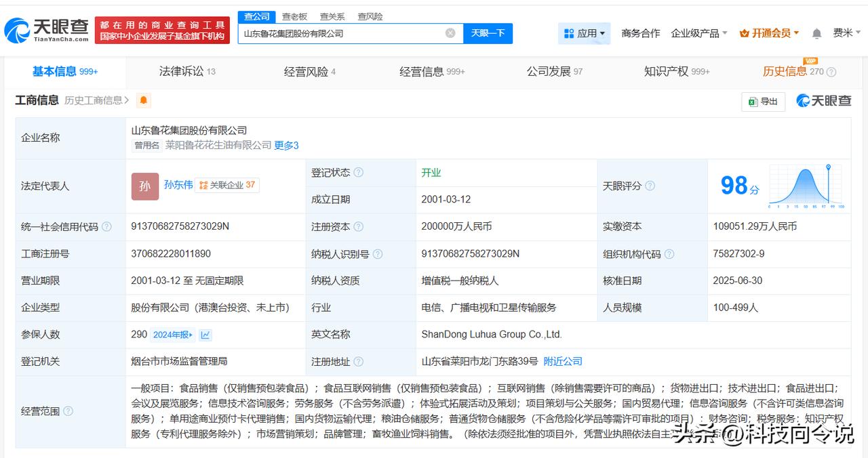The width and height of the screenshot is (868, 458).
Task: Click the red promotional banner in the header
Action: [x=161, y=30]
